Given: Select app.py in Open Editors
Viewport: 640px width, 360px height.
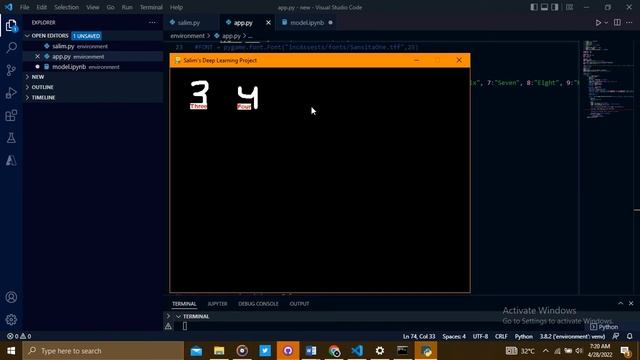Looking at the screenshot, I should pyautogui.click(x=93, y=56).
